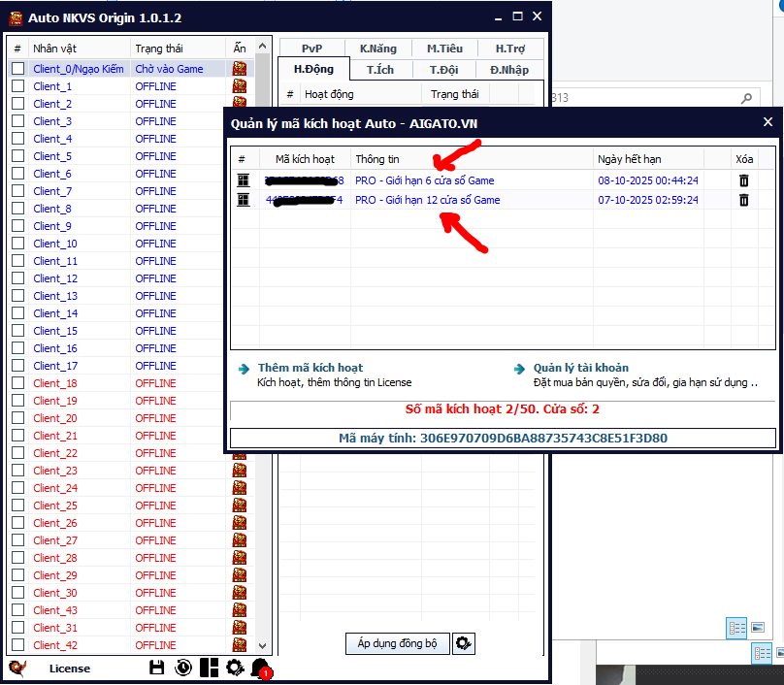This screenshot has height=685, width=784.
Task: Switch to the H.Trợ tab
Action: click(x=510, y=49)
